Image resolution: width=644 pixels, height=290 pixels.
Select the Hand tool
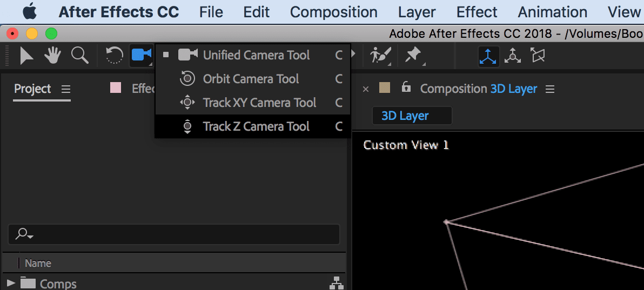click(x=52, y=55)
